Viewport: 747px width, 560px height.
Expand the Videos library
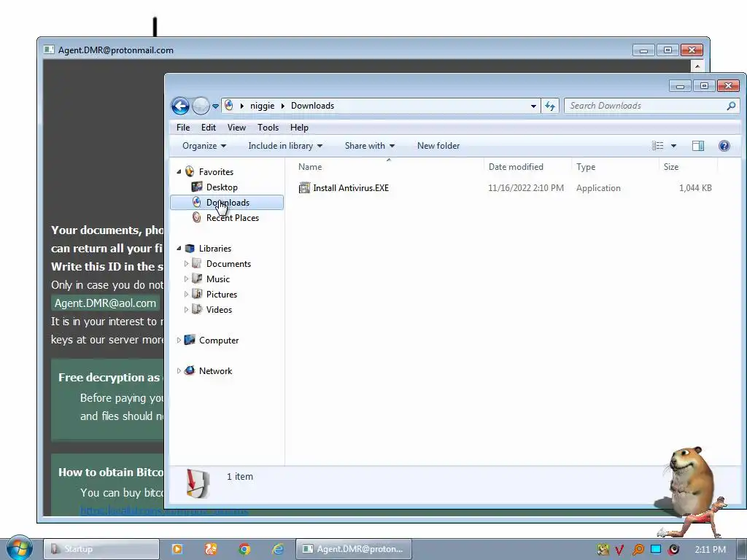coord(186,309)
